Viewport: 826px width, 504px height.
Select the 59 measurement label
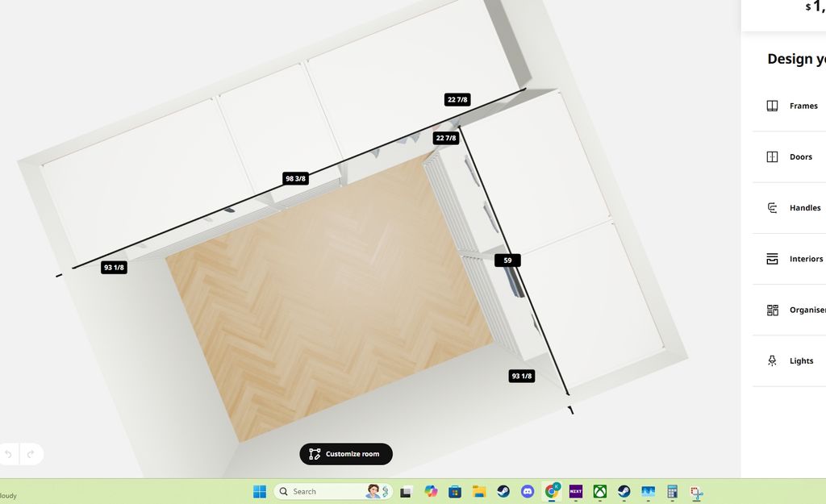coord(507,260)
